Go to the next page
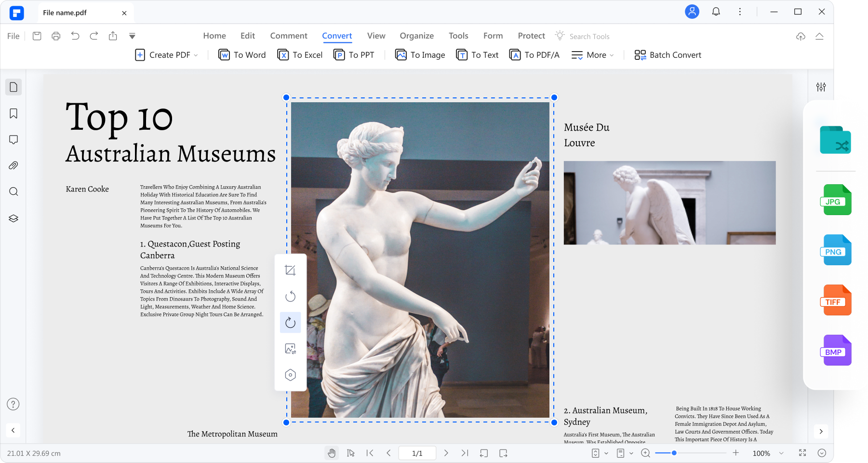Image resolution: width=868 pixels, height=463 pixels. point(446,453)
